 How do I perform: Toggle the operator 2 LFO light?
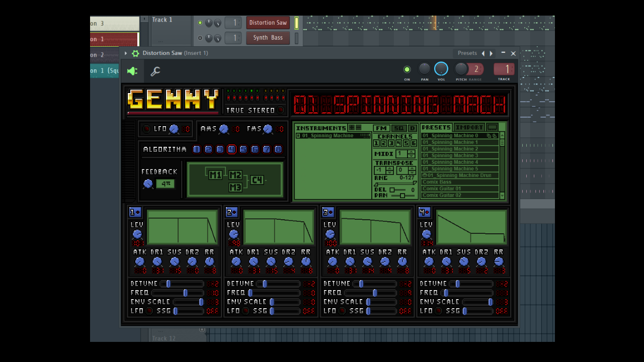pyautogui.click(x=246, y=311)
